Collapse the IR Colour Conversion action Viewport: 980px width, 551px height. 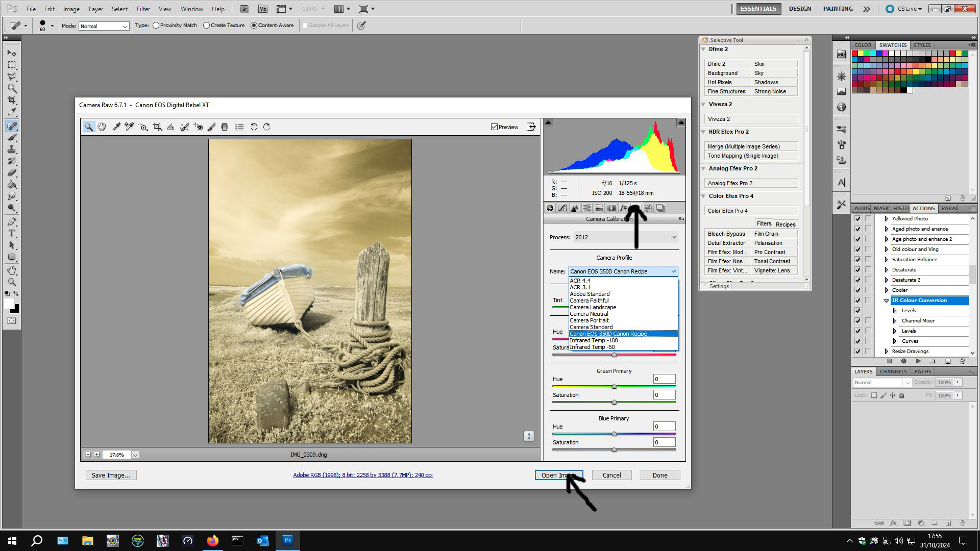886,300
